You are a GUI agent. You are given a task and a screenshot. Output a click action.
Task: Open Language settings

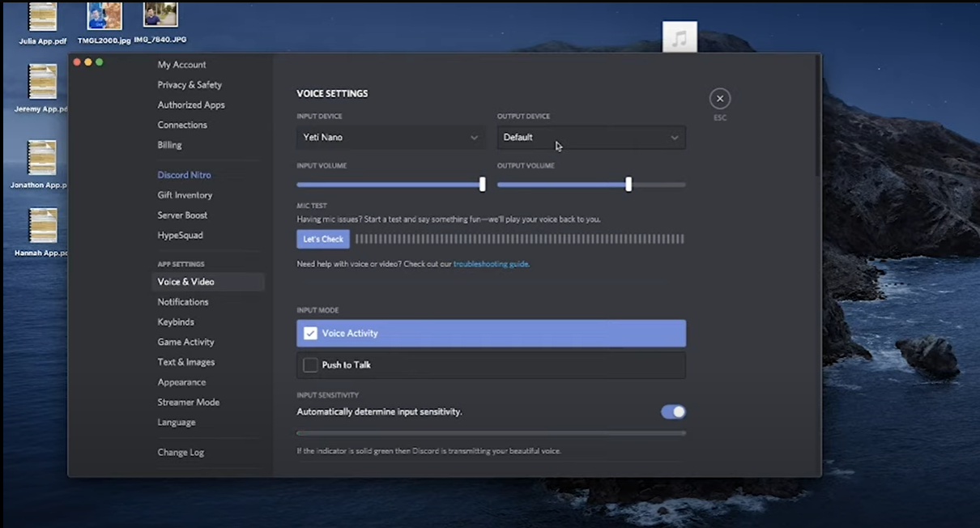point(177,423)
